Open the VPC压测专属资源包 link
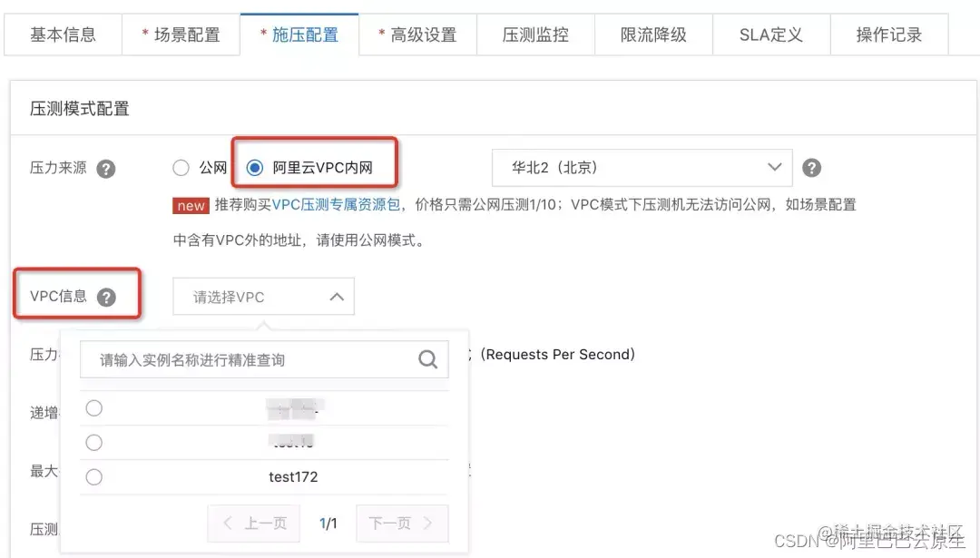Viewport: 980px width, 558px height. click(337, 205)
